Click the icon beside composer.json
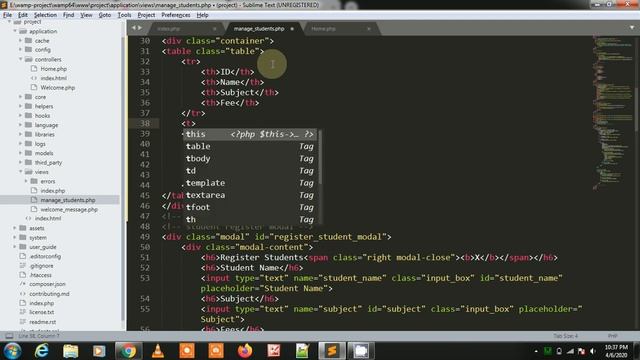Screen dimensions: 640x360 click(x=22, y=284)
